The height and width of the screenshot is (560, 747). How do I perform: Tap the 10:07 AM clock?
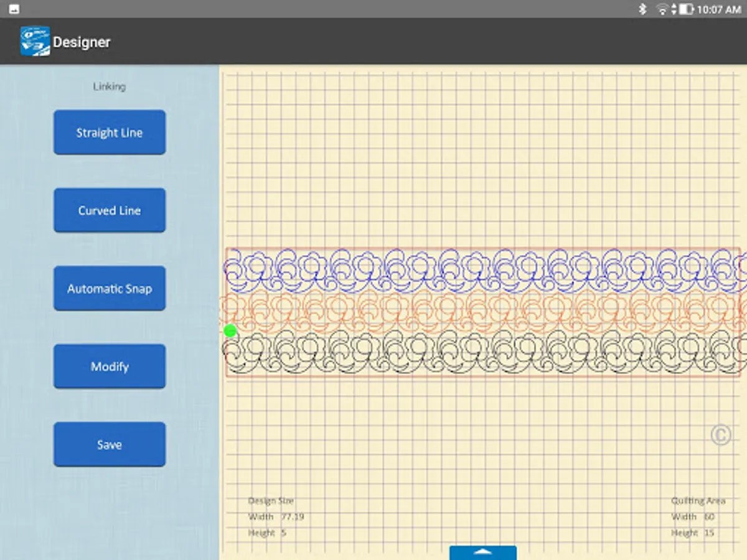pos(719,9)
